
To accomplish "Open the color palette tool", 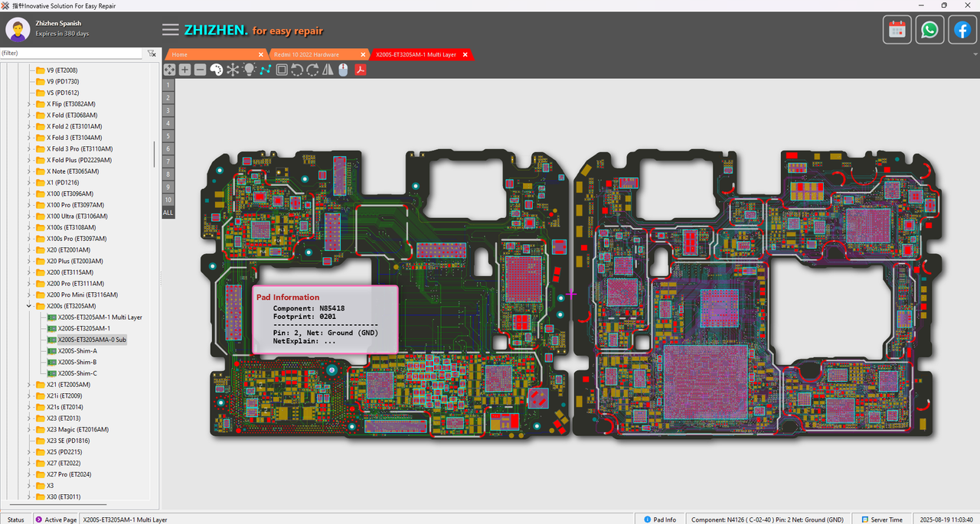I will pos(216,70).
